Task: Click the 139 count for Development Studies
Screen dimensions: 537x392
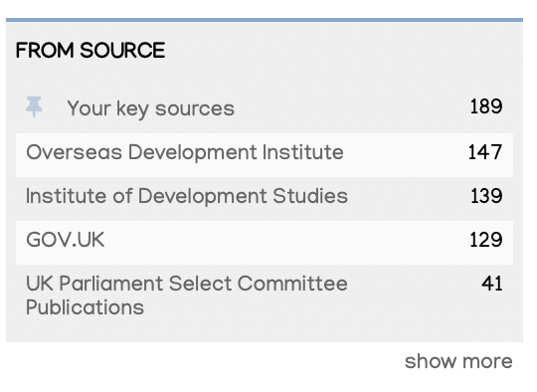Action: [x=486, y=196]
